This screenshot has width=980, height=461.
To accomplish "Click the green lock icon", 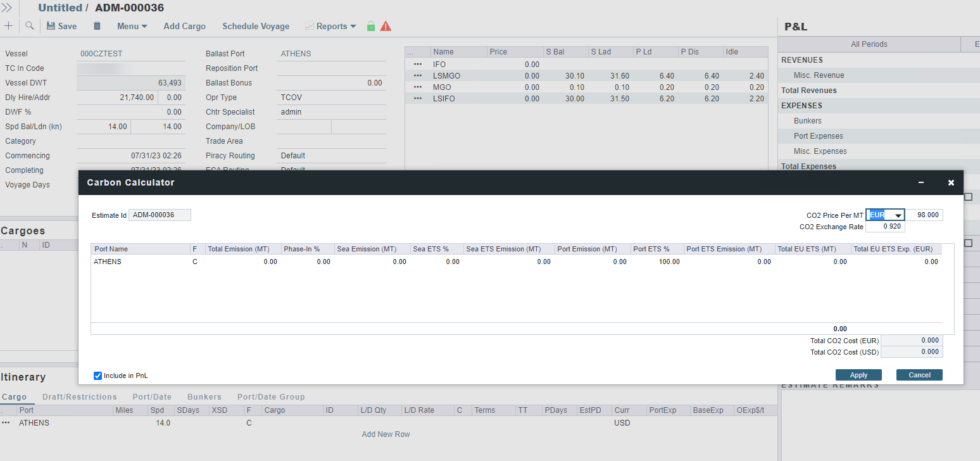I will 371,26.
